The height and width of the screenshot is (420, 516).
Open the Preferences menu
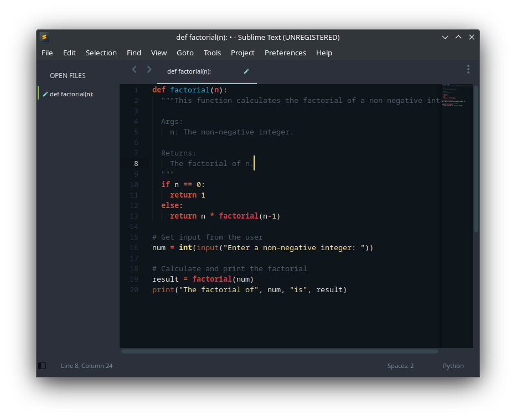click(x=285, y=53)
